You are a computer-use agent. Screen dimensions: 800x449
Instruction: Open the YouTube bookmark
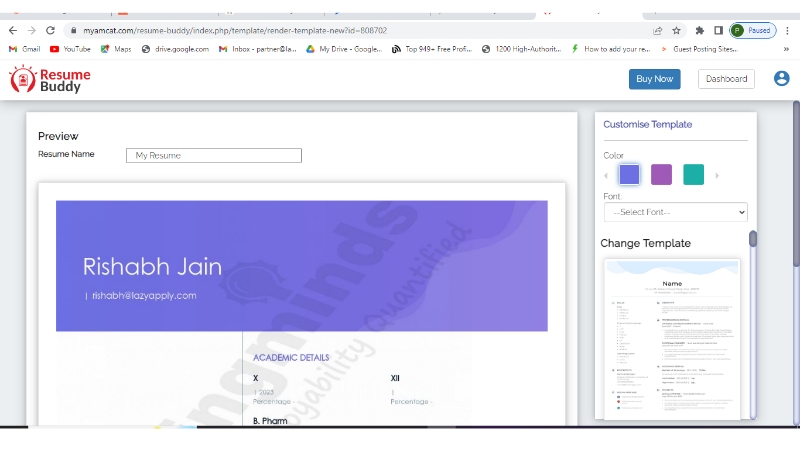(70, 48)
